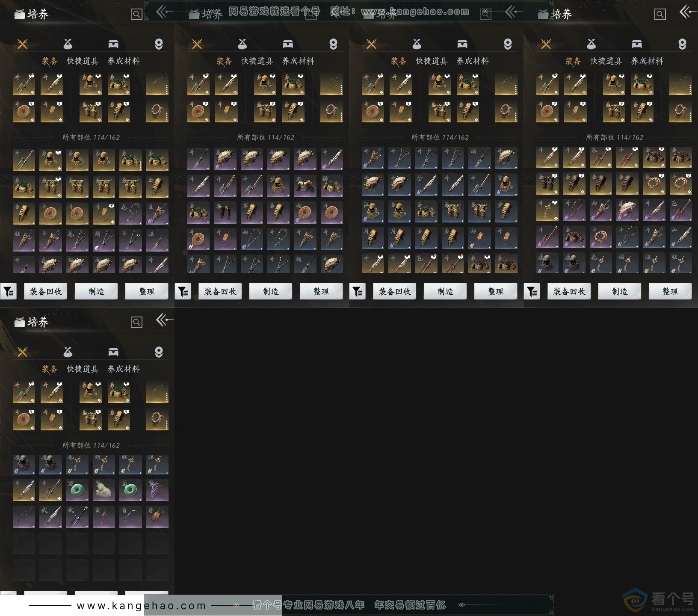Select pouch category icon in top-right panel
The image size is (698, 616).
(592, 44)
